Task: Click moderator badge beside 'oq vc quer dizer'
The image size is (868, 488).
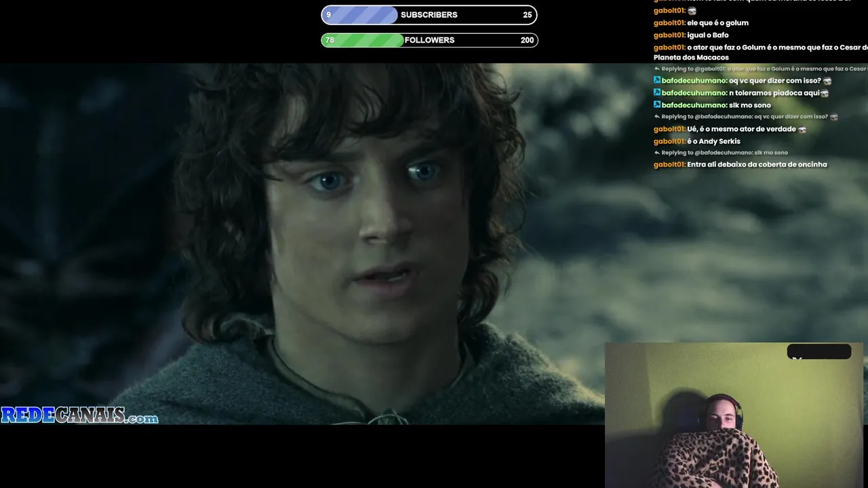Action: (657, 81)
